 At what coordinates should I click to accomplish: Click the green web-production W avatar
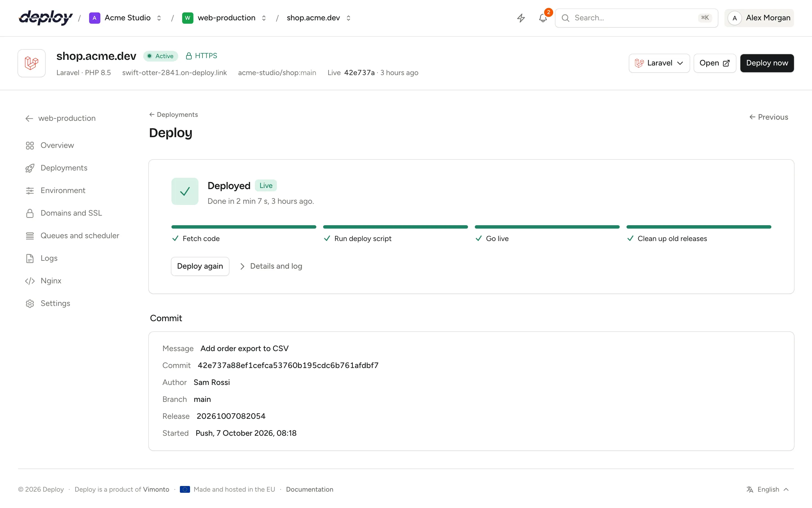coord(187,18)
